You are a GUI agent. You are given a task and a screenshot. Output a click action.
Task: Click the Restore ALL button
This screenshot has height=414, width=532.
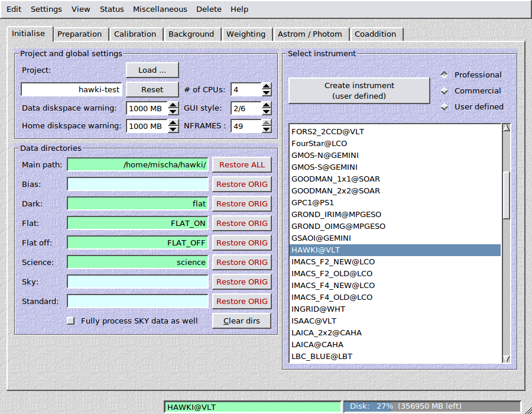point(242,164)
